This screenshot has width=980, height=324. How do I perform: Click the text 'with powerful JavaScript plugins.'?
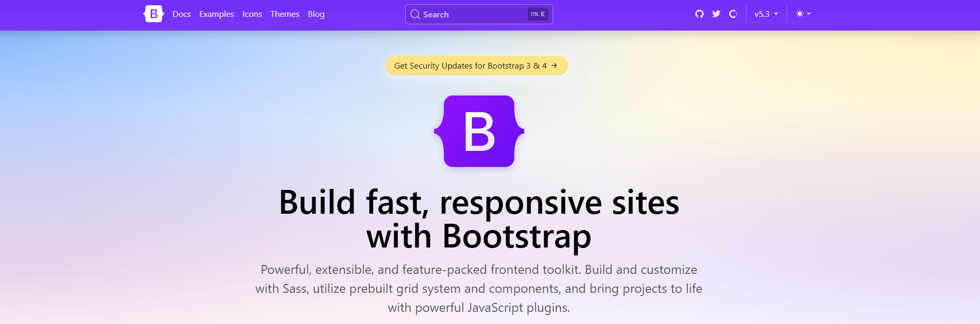click(479, 308)
